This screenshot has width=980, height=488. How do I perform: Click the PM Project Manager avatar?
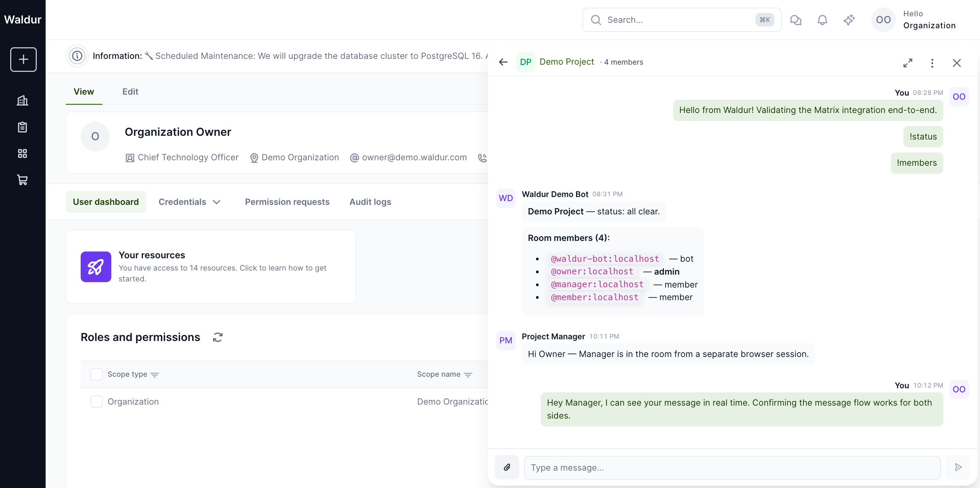(x=506, y=340)
